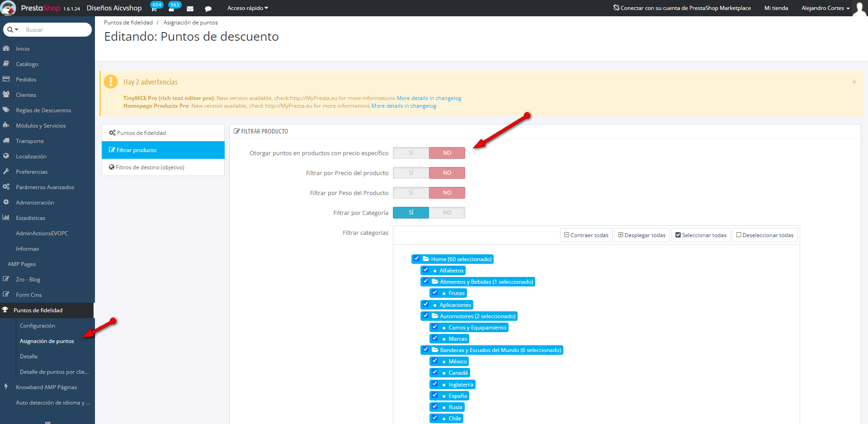Click the Knowband AMP Páginas lightning icon
This screenshot has width=868, height=424.
pos(6,387)
